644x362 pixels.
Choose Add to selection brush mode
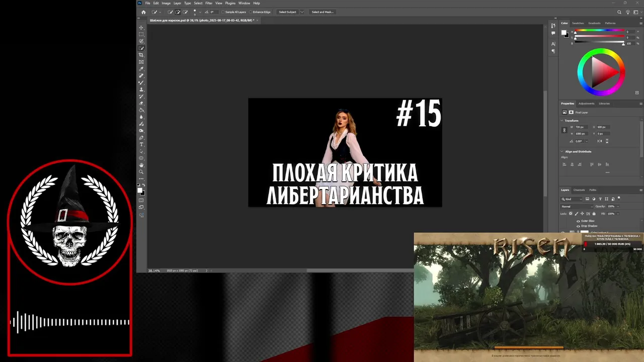point(178,12)
